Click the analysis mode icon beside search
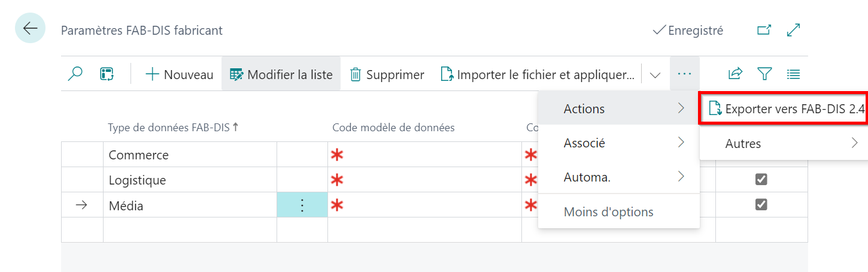Image resolution: width=868 pixels, height=272 pixels. point(107,74)
